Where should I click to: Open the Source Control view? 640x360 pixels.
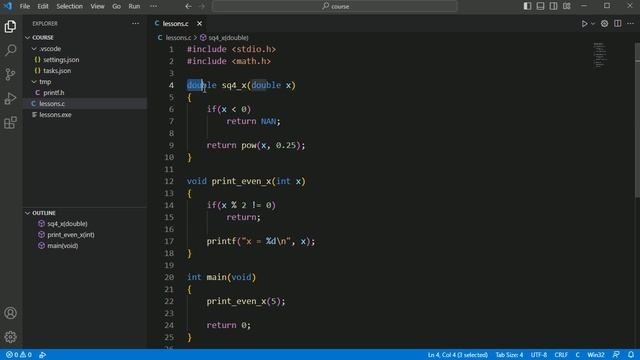point(10,74)
